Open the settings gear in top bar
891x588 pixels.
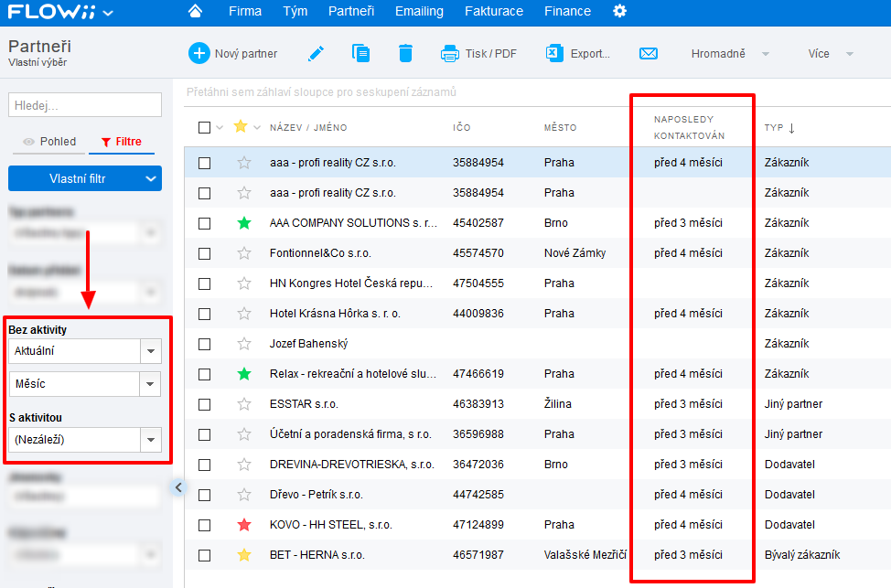[619, 11]
